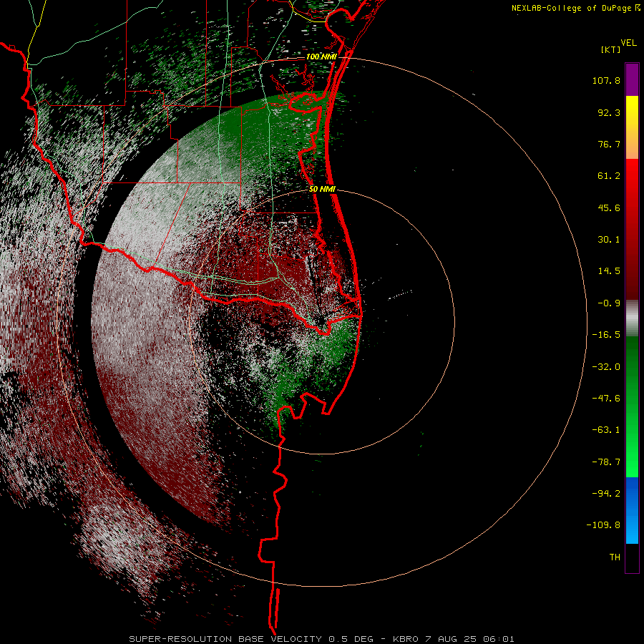Click the -109.8 legend value
Screen dimensions: 644x644
coord(603,525)
